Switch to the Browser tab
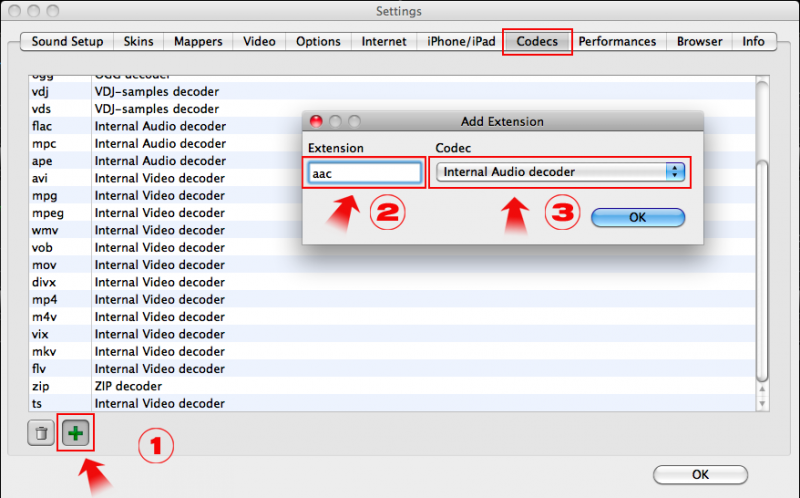Viewport: 800px width, 498px height. 699,42
